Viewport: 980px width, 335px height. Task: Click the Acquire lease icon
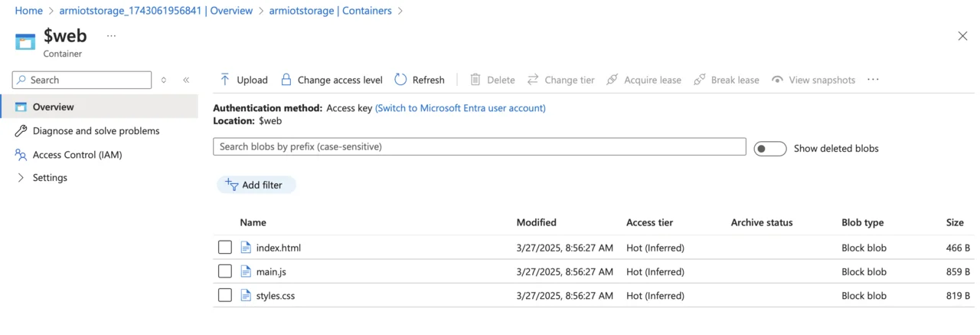(612, 80)
